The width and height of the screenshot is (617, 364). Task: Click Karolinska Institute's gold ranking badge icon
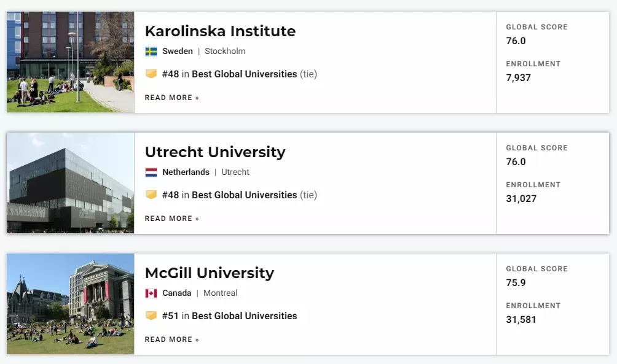click(x=151, y=74)
